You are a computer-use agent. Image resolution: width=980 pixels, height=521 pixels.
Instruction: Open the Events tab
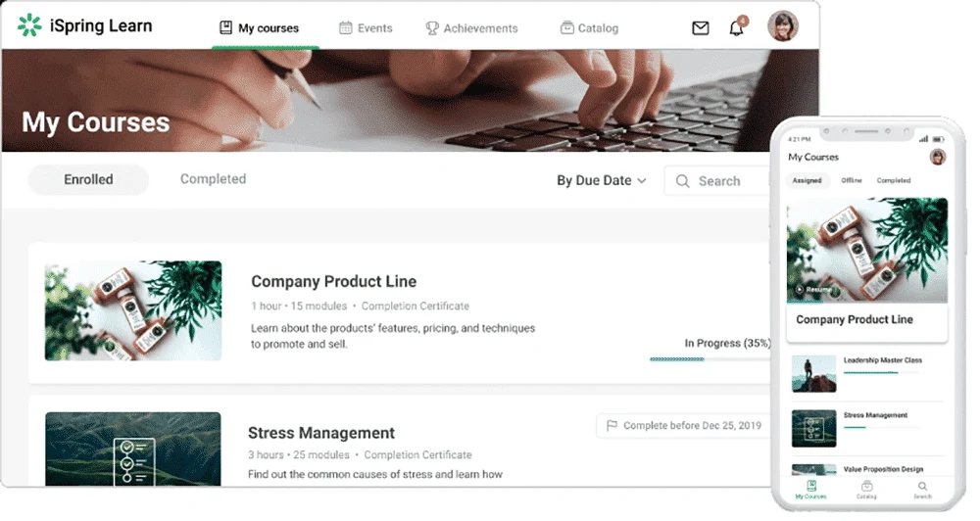click(366, 28)
